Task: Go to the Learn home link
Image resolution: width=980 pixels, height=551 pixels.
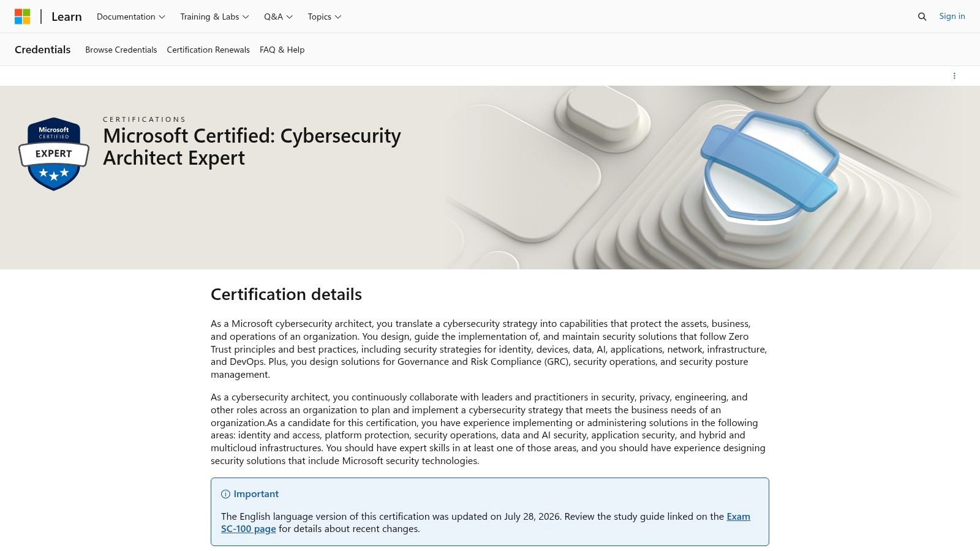Action: pos(67,17)
